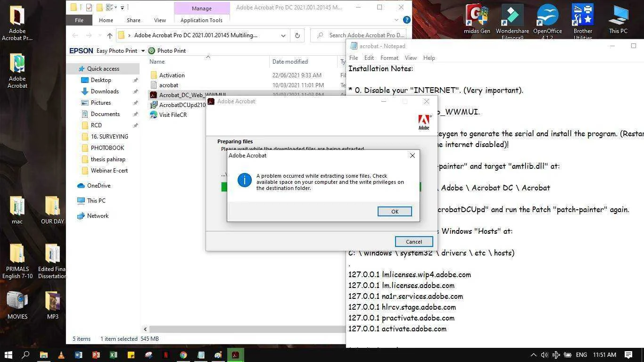
Task: Select the AcrobatDCUpd210 file
Action: [x=177, y=105]
